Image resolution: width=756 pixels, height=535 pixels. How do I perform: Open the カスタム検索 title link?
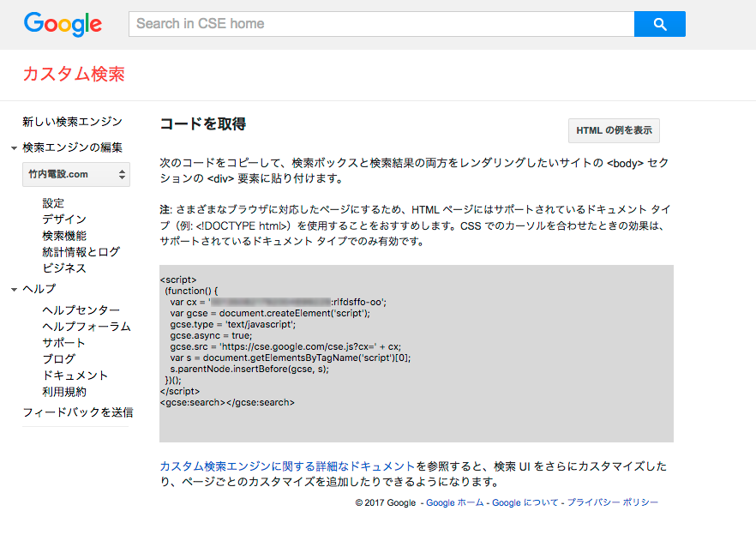(x=74, y=74)
